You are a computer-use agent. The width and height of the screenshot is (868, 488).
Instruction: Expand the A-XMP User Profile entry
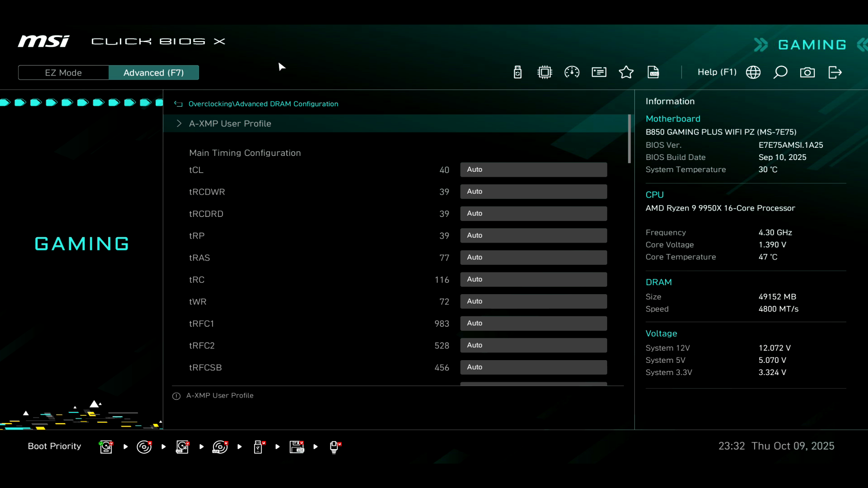pyautogui.click(x=230, y=123)
